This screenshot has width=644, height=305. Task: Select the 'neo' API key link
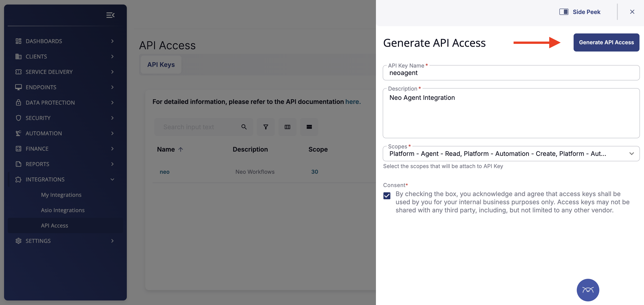164,172
